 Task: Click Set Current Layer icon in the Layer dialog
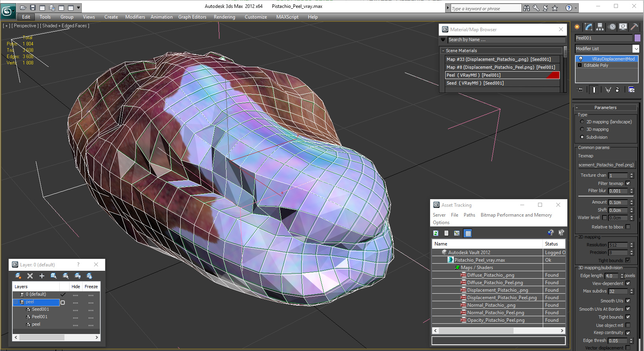pos(66,276)
